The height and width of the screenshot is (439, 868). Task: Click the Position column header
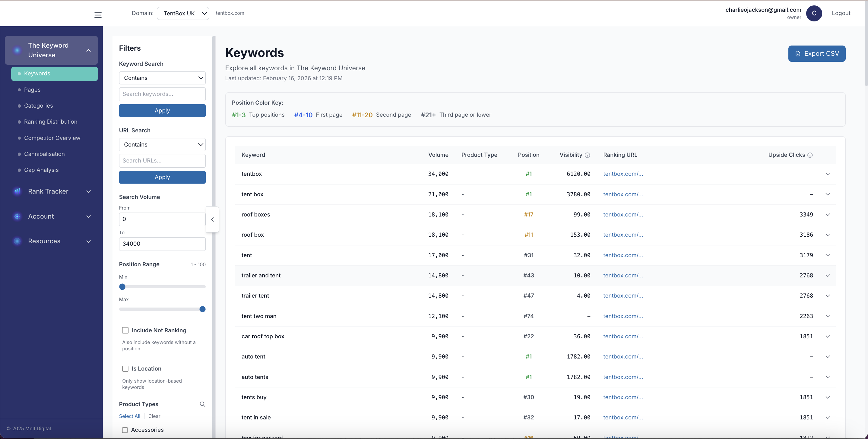tap(529, 155)
